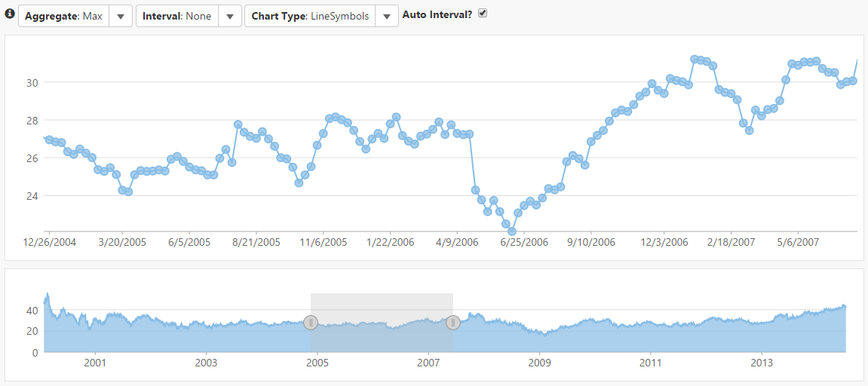Click the 2013 label in the navigator
Image resolution: width=868 pixels, height=386 pixels.
[x=762, y=363]
